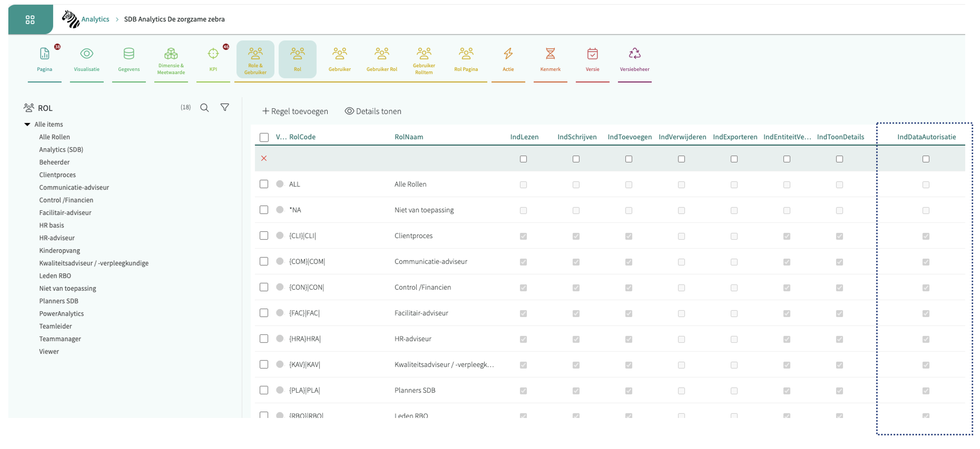
Task: Switch to the Gebruiker Rol tab
Action: tap(382, 59)
